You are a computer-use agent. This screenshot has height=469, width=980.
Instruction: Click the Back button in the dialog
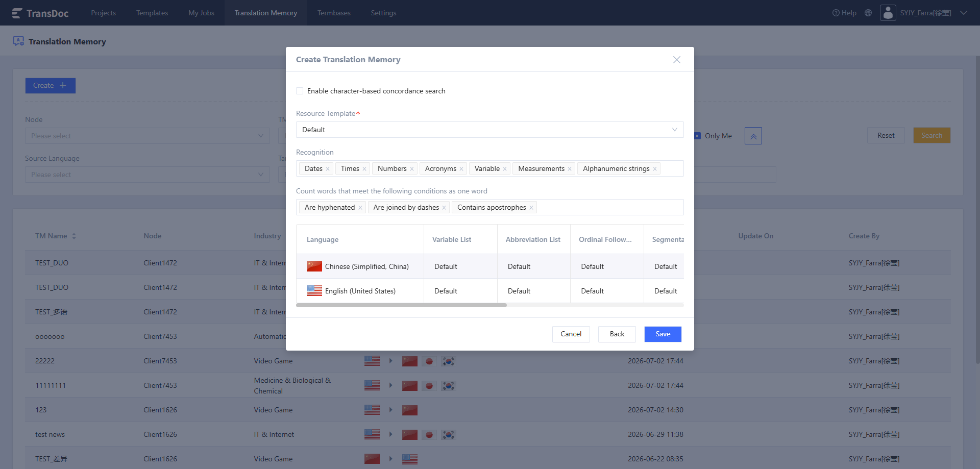(x=617, y=334)
